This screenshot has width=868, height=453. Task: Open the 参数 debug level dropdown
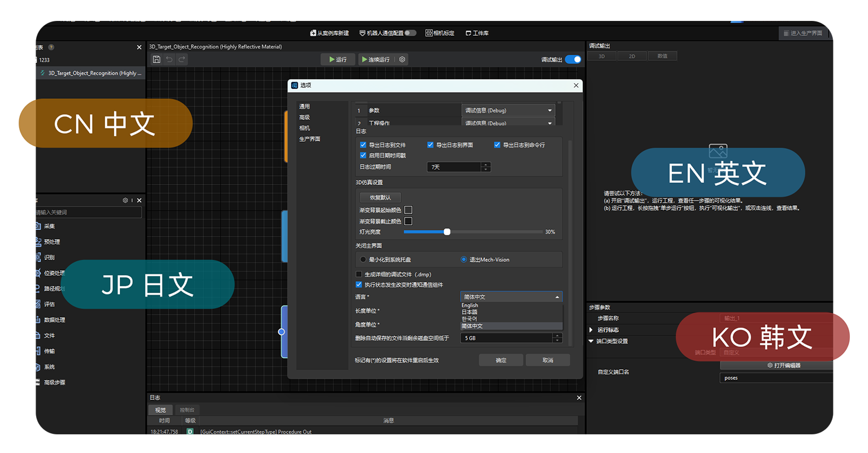pyautogui.click(x=508, y=111)
